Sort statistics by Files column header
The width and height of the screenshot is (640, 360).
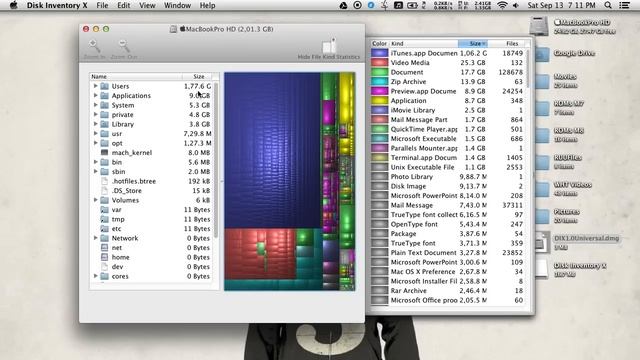(x=506, y=43)
